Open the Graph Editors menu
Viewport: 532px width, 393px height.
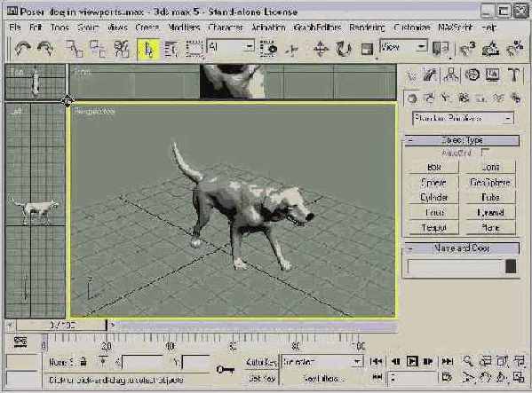(x=317, y=28)
